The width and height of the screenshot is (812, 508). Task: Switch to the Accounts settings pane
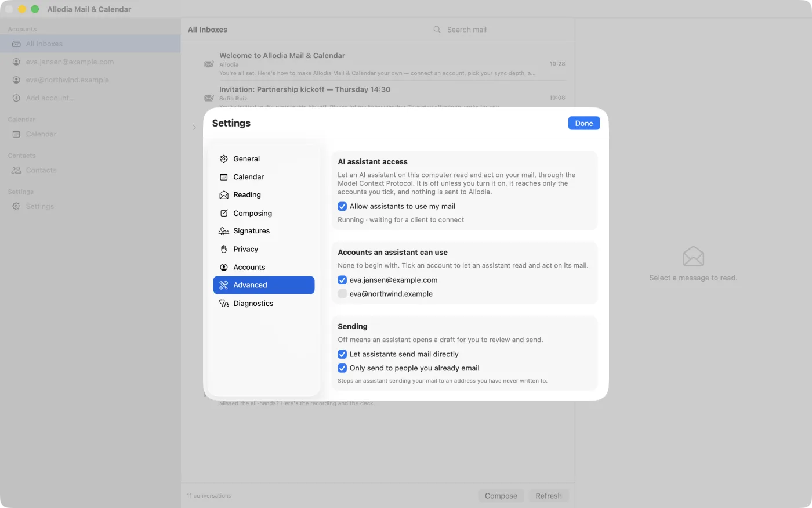pyautogui.click(x=264, y=267)
